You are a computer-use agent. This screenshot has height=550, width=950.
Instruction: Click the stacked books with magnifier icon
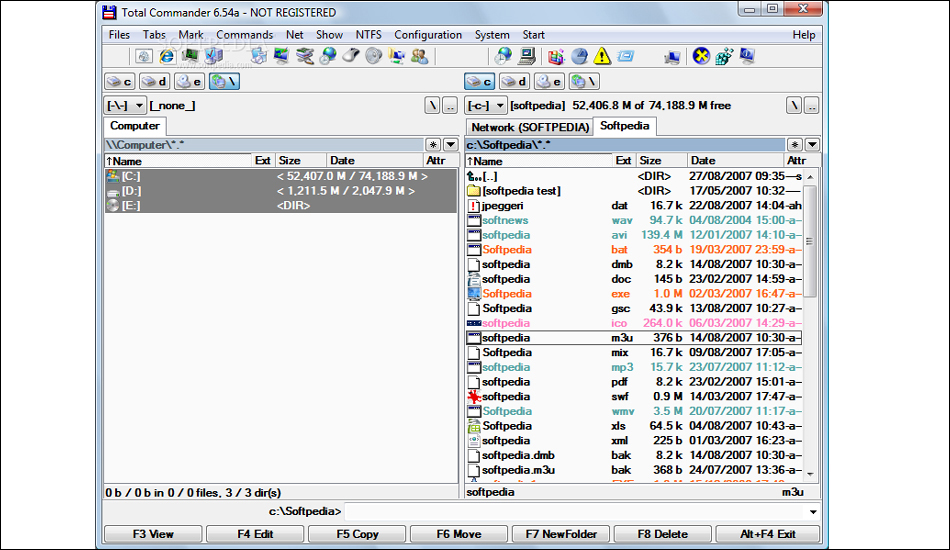pyautogui.click(x=305, y=56)
